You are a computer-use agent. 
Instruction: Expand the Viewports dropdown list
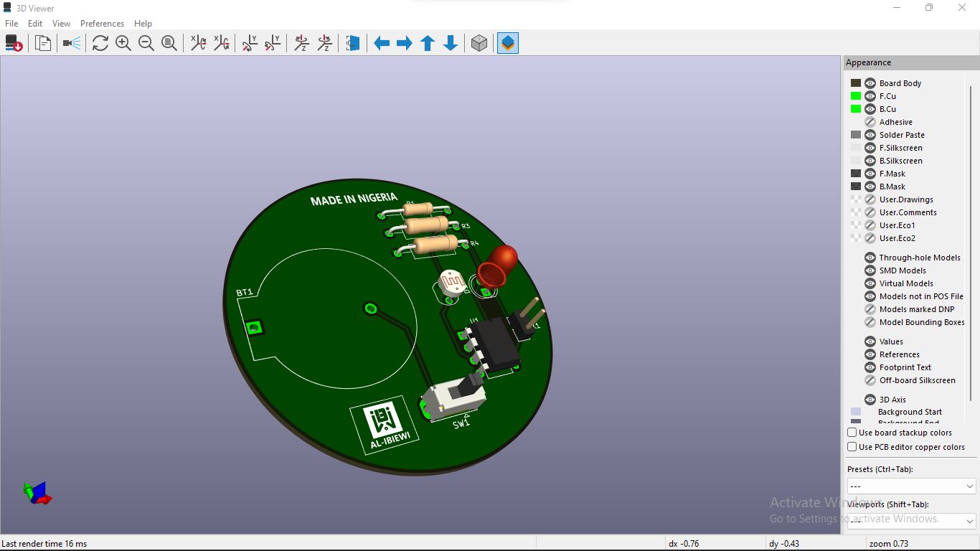(911, 521)
